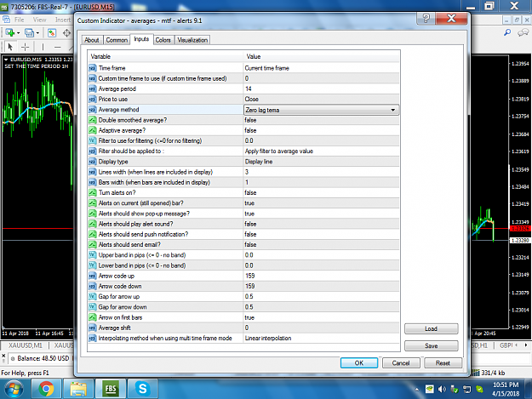The width and height of the screenshot is (532, 399).
Task: Open the File menu in main window
Action: click(19, 20)
